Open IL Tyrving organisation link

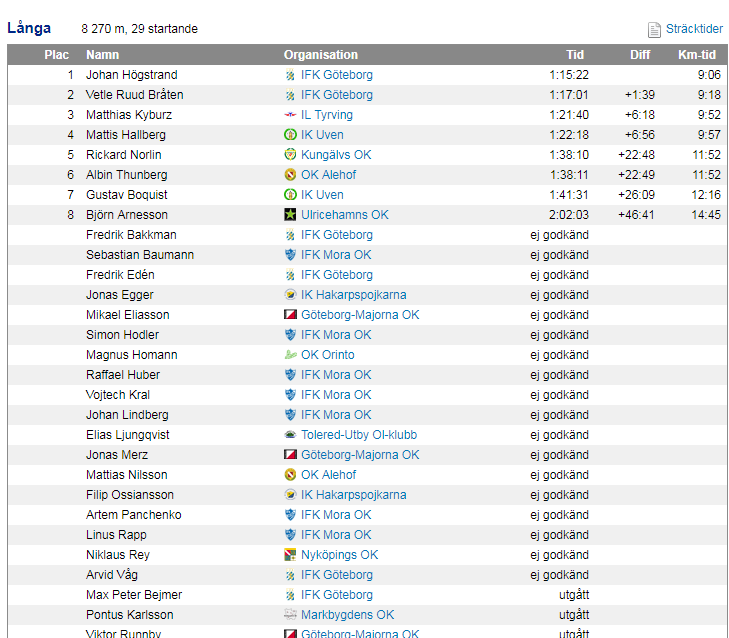[327, 115]
